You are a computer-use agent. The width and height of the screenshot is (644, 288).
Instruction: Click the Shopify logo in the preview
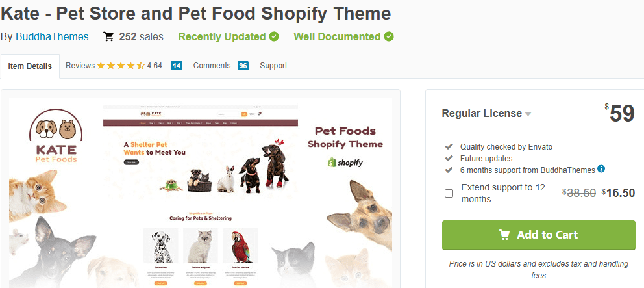pyautogui.click(x=345, y=162)
